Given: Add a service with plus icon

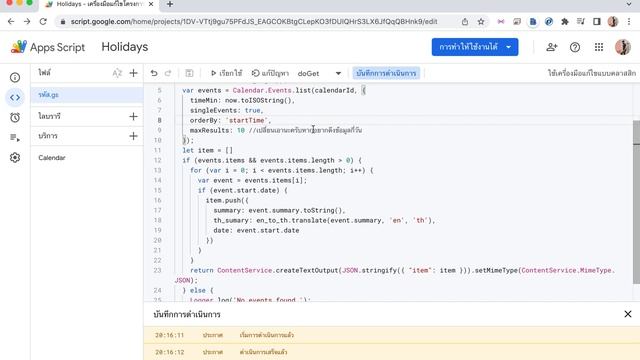Looking at the screenshot, I should [133, 136].
